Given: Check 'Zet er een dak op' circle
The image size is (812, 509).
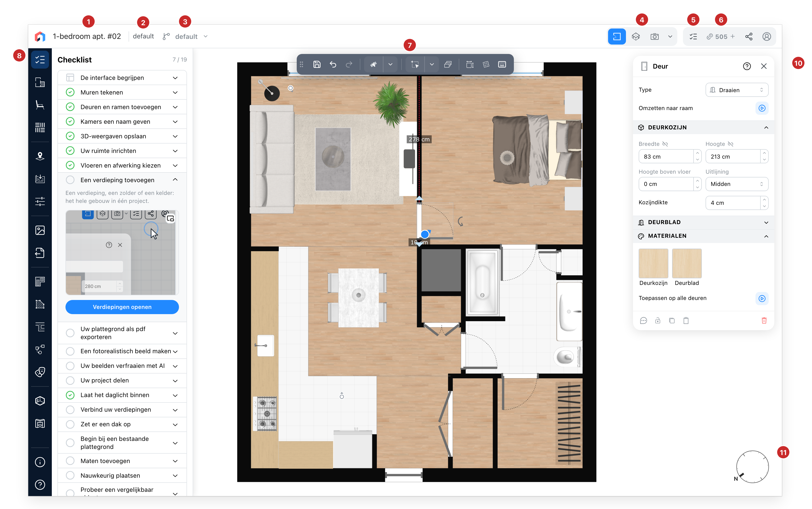Looking at the screenshot, I should pyautogui.click(x=70, y=424).
